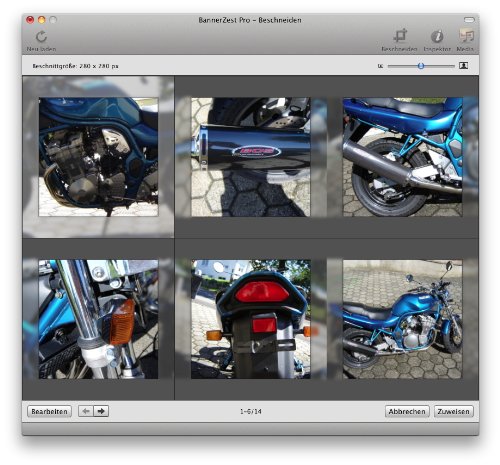Go to next page with right arrow

click(x=101, y=411)
